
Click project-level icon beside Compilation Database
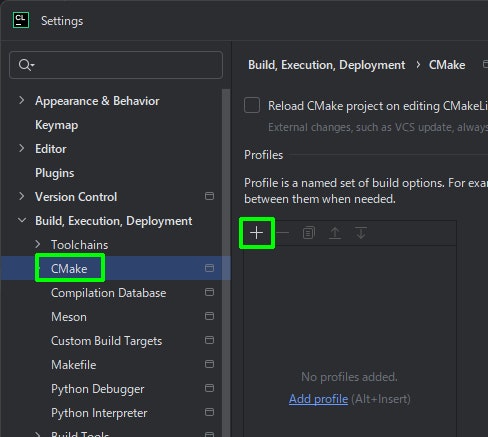209,292
